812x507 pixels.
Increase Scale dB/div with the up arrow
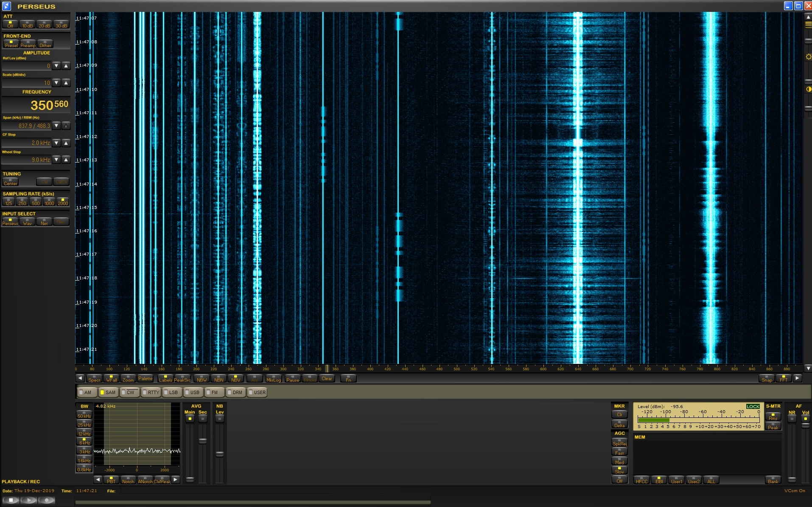tap(66, 83)
